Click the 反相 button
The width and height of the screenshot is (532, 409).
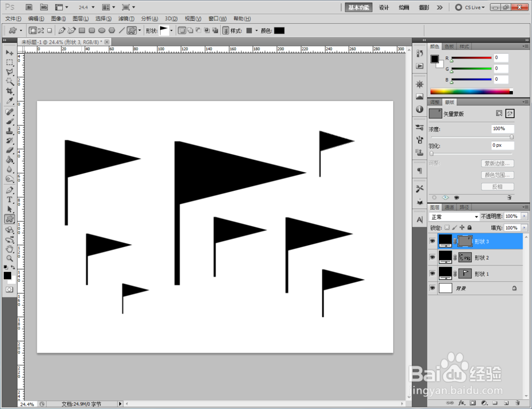click(497, 187)
